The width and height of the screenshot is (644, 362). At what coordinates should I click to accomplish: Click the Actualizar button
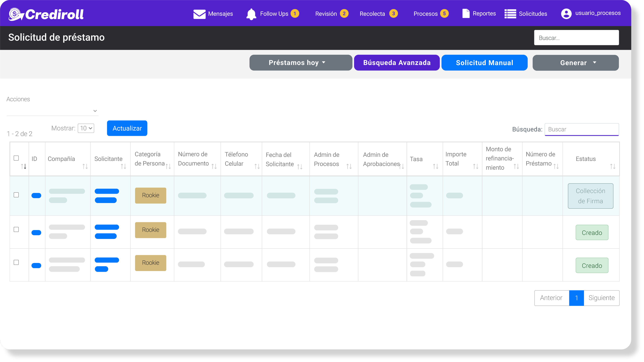127,128
